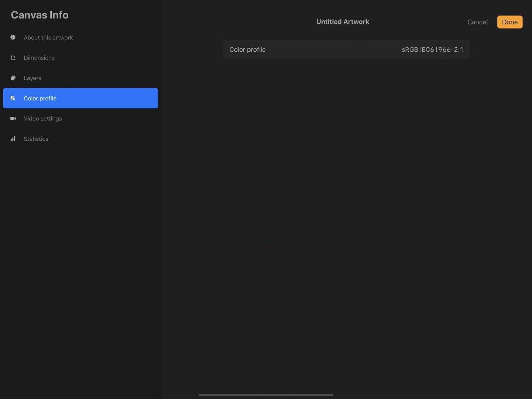Click the Video settings camera icon
Screen dimensions: 532x399
pos(13,119)
